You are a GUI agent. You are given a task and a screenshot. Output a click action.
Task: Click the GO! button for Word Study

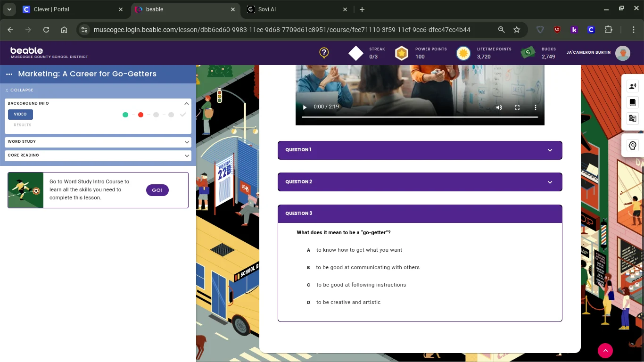[x=157, y=190]
